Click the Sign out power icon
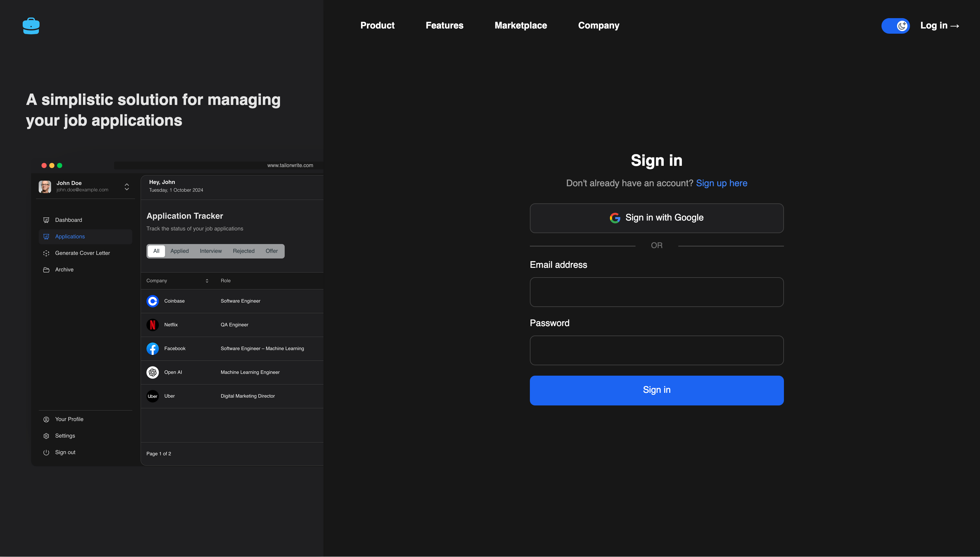 pos(46,452)
